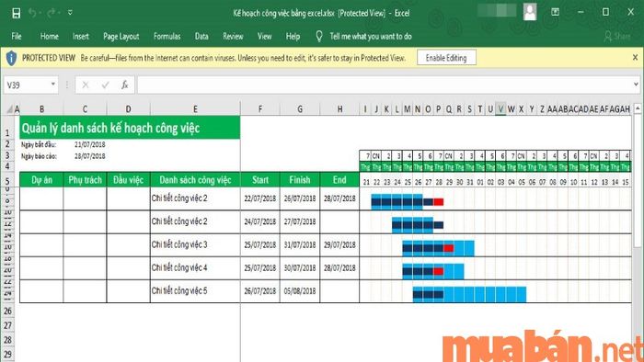
Task: Click the Save icon in the title bar
Action: [16, 13]
